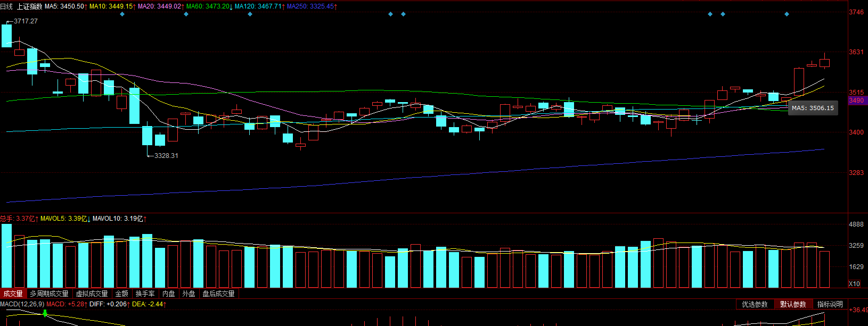Switch to the 多周期成交量 tab

pyautogui.click(x=49, y=294)
